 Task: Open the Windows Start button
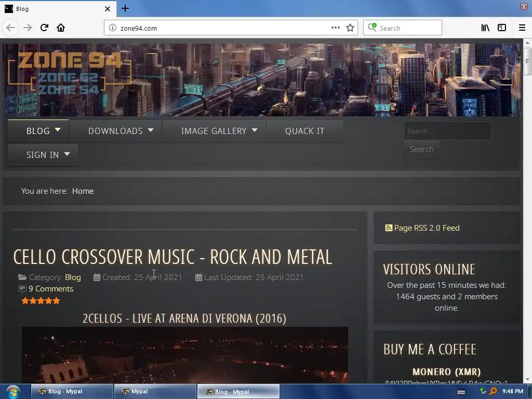13,392
